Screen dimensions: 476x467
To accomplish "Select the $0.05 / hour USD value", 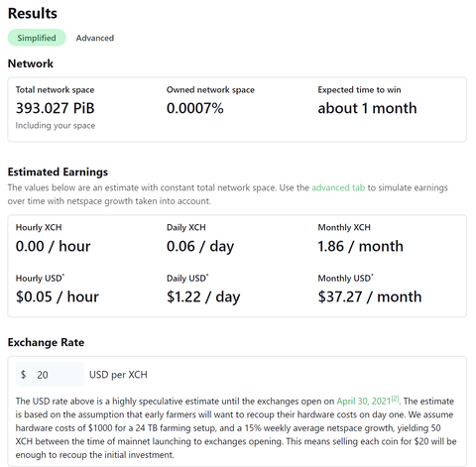I will tap(58, 296).
